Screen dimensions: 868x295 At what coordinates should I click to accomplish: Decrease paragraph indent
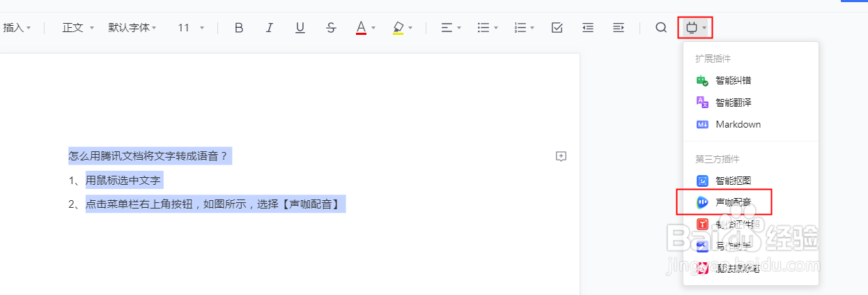point(588,28)
